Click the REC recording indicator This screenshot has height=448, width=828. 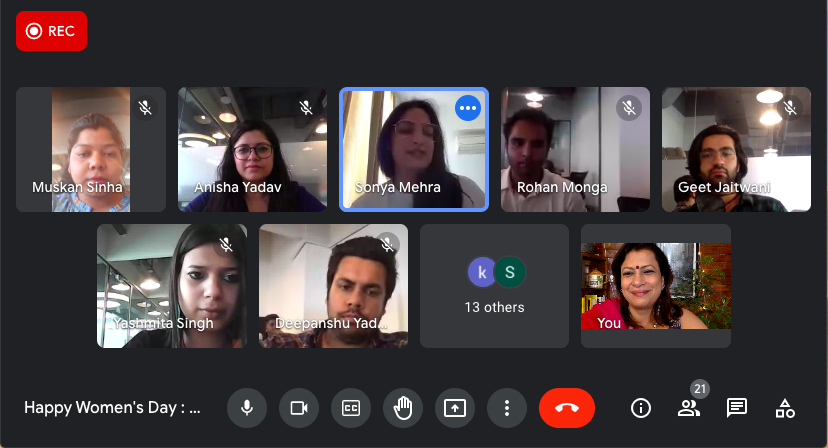point(51,31)
